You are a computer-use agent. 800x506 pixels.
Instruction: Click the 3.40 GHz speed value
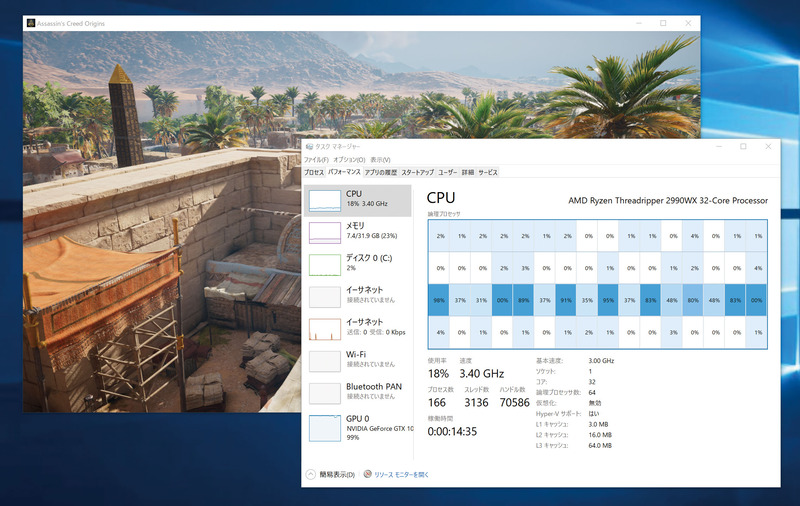click(482, 373)
